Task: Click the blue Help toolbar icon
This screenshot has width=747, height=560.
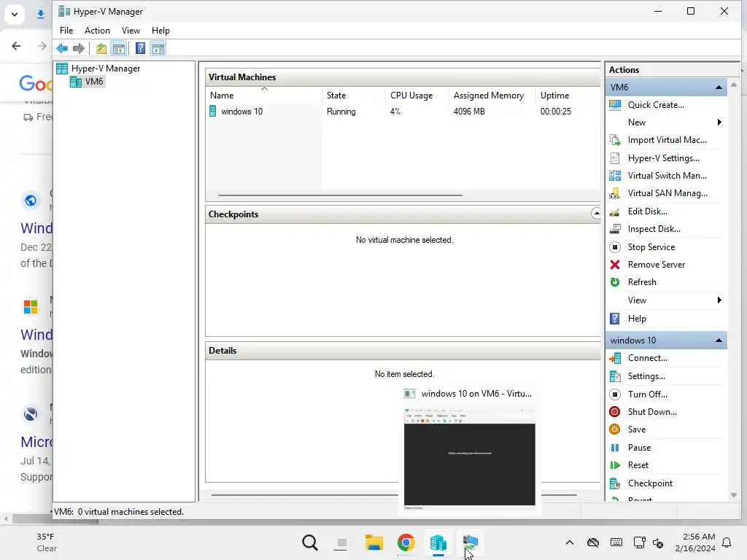Action: tap(140, 48)
